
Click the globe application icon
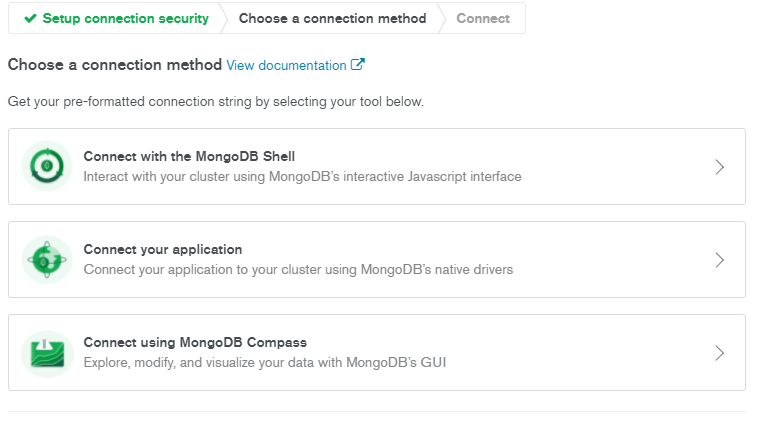click(47, 260)
